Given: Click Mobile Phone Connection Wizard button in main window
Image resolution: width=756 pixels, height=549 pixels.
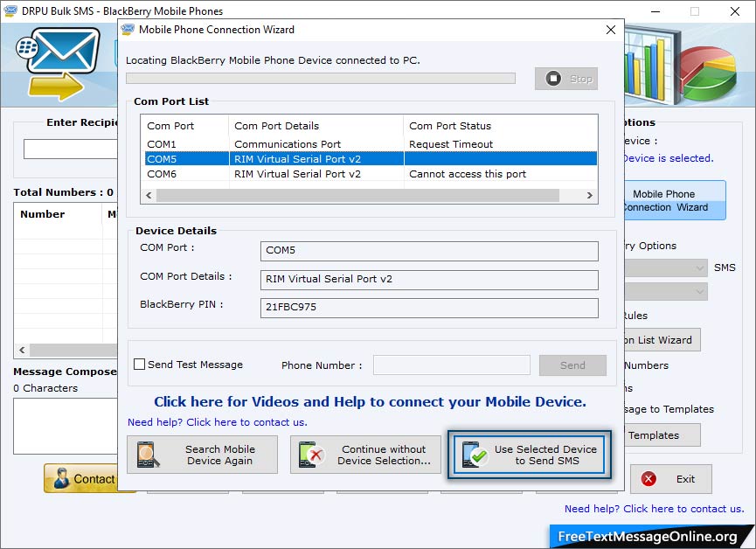Looking at the screenshot, I should [675, 200].
